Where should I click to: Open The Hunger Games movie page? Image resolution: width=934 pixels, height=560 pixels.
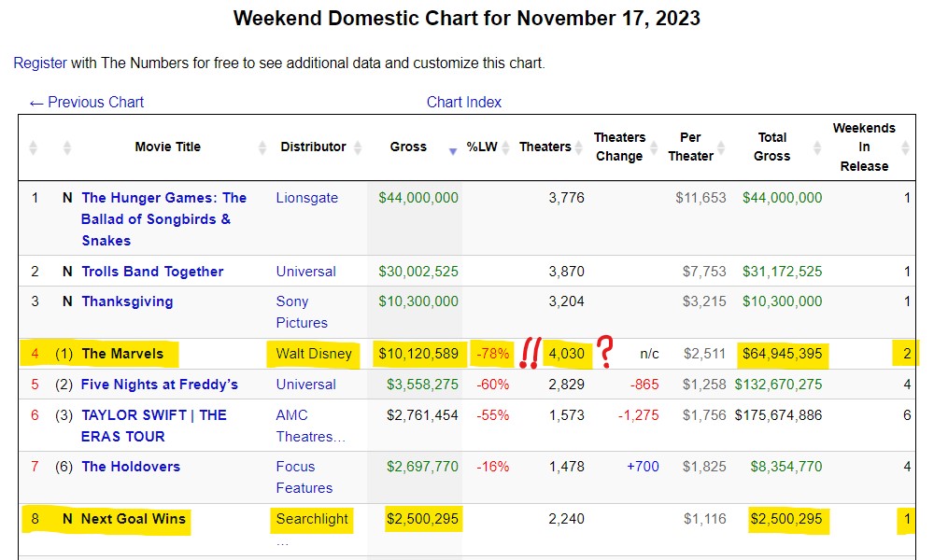(x=163, y=218)
